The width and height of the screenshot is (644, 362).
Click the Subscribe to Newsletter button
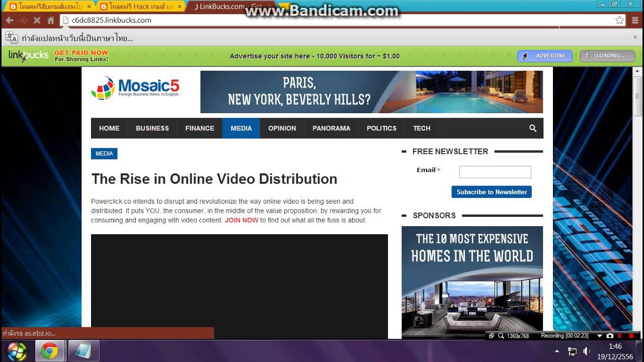click(492, 192)
